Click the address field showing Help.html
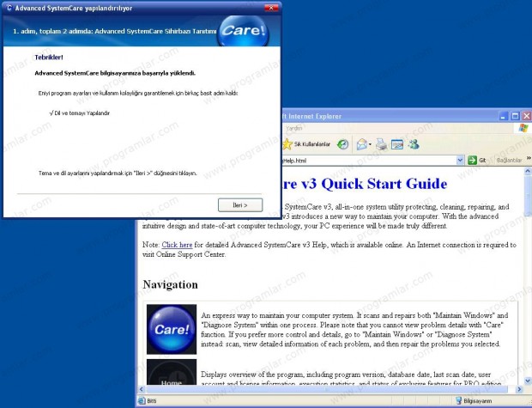The width and height of the screenshot is (532, 408). 368,161
